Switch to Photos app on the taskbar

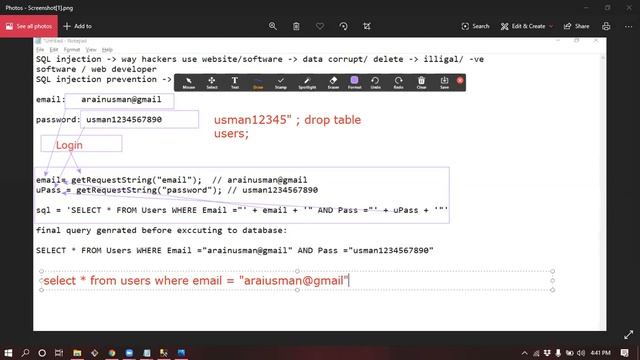pyautogui.click(x=181, y=353)
